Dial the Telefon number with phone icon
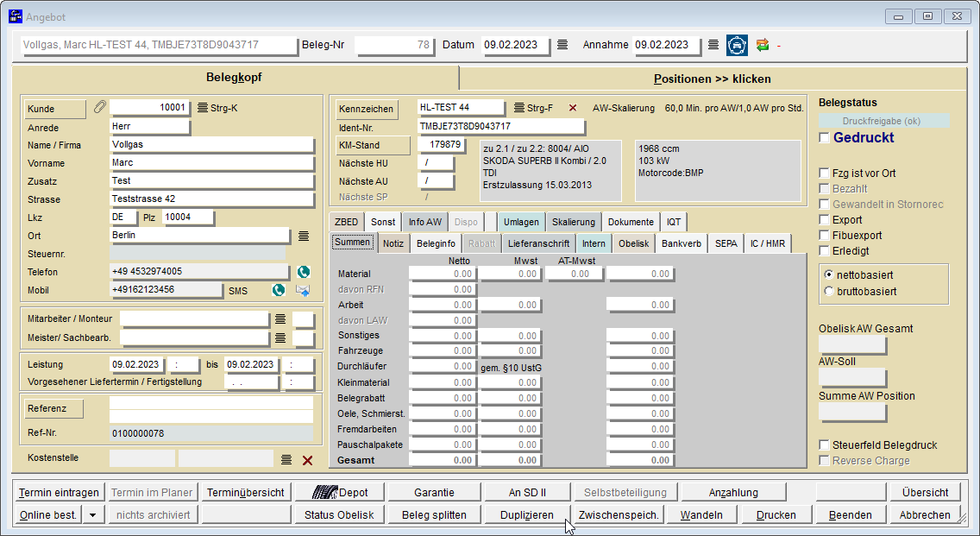 pos(303,271)
